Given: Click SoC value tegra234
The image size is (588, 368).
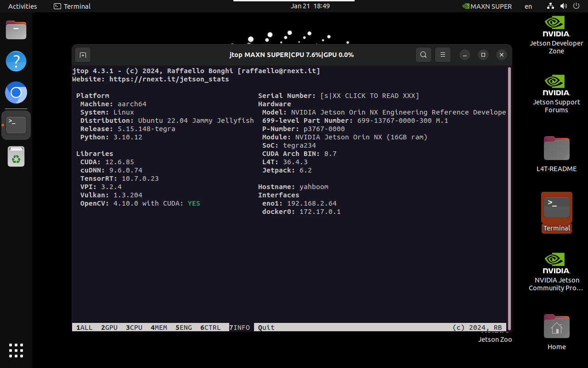Looking at the screenshot, I should click(299, 145).
